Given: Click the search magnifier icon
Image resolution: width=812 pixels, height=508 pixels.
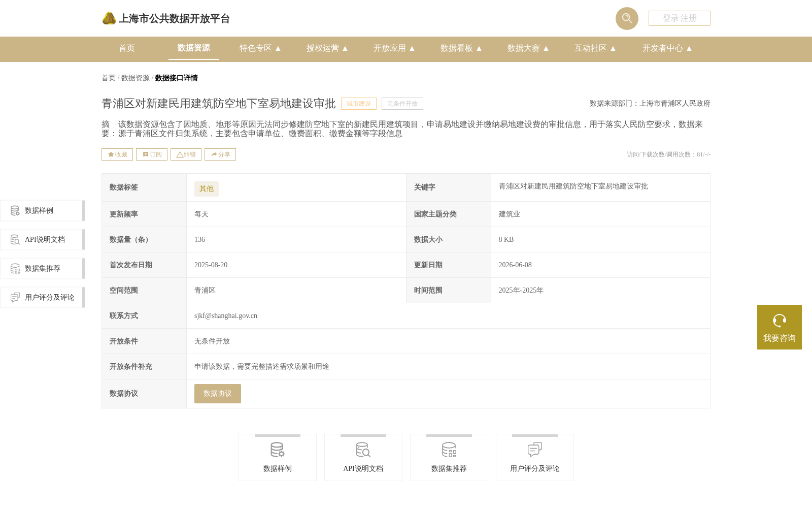Looking at the screenshot, I should [627, 18].
